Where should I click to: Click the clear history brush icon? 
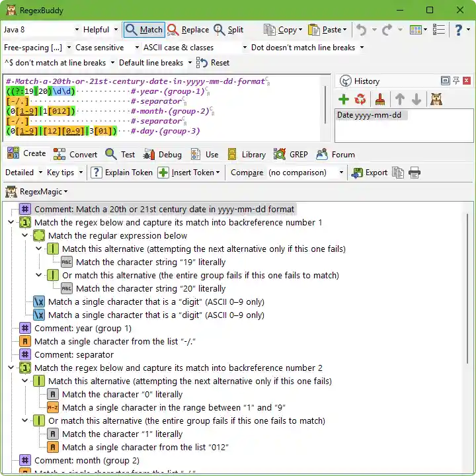[379, 99]
